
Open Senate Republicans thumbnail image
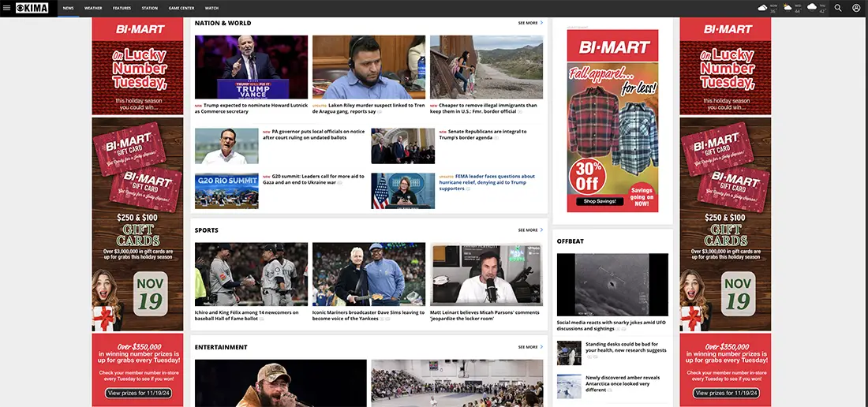click(x=403, y=146)
